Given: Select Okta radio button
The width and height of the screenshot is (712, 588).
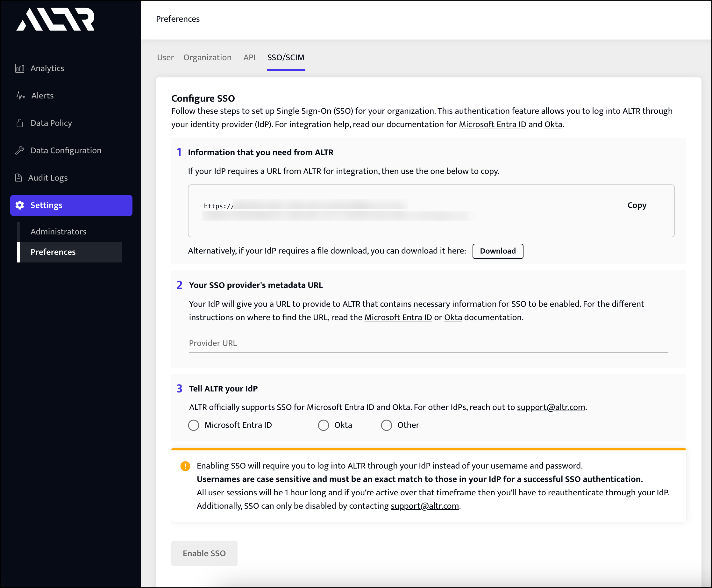Looking at the screenshot, I should click(x=323, y=425).
